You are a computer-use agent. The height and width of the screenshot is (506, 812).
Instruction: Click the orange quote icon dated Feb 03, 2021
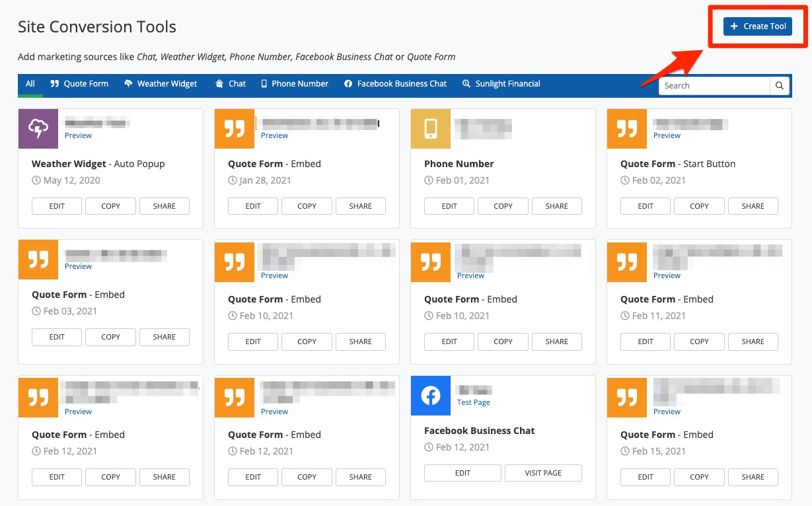pos(38,260)
